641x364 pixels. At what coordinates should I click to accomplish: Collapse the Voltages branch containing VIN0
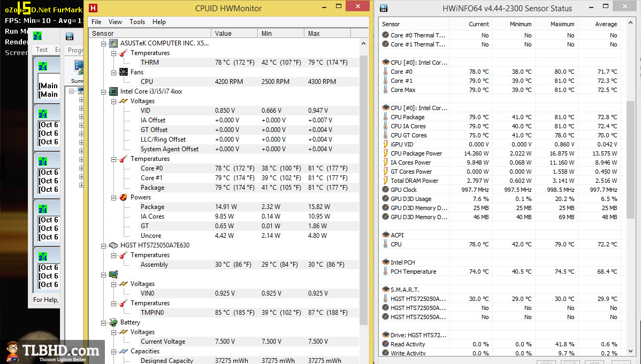point(113,284)
